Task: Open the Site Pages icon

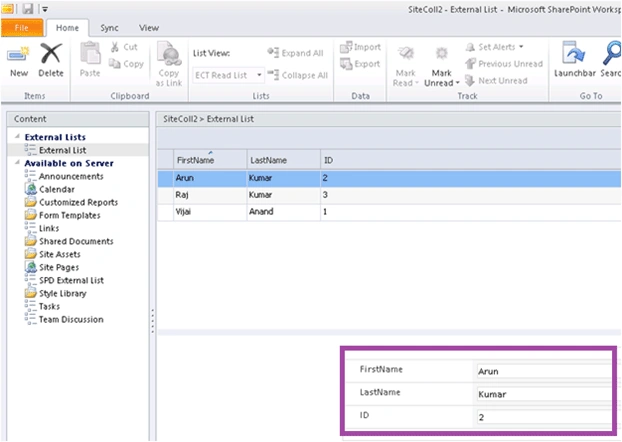Action: point(31,267)
